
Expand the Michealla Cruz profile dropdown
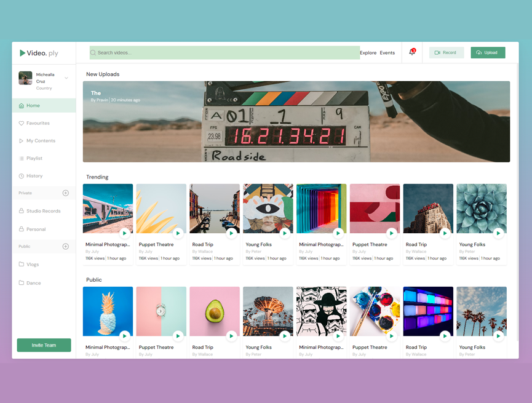coord(66,78)
